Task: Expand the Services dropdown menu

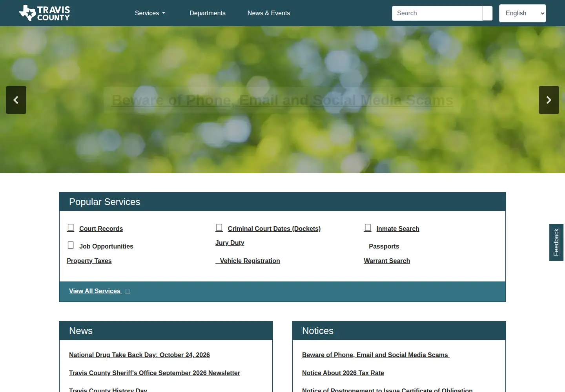Action: click(150, 13)
